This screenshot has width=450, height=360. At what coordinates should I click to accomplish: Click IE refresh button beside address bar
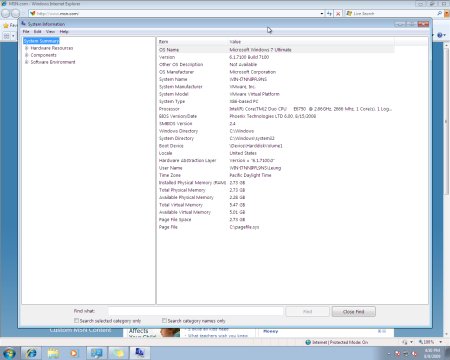coord(329,13)
